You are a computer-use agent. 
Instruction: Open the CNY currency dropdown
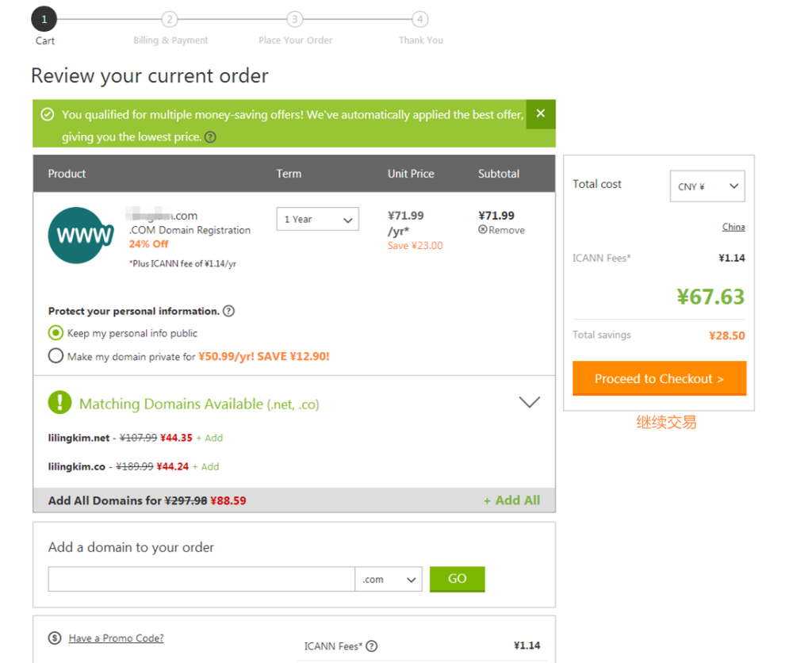[x=707, y=186]
